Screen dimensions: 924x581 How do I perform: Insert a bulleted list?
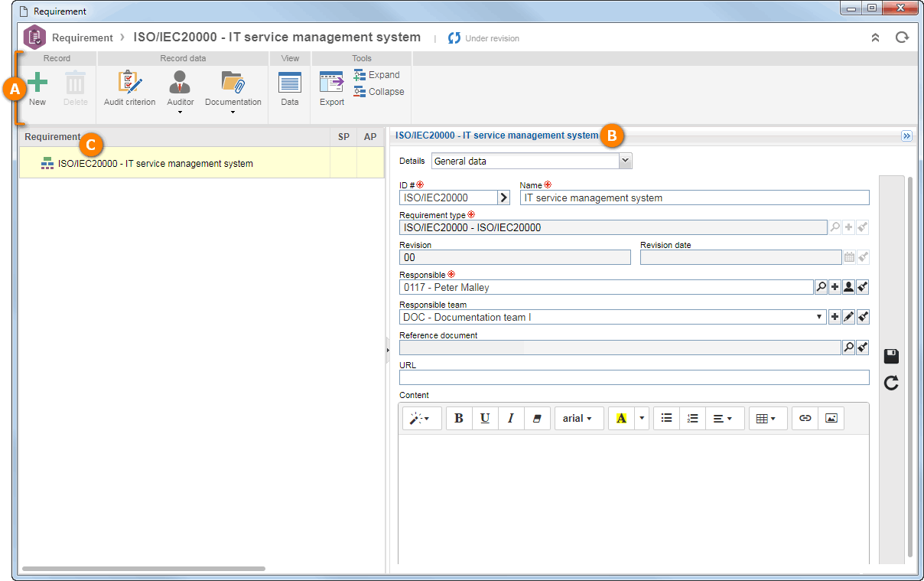666,419
